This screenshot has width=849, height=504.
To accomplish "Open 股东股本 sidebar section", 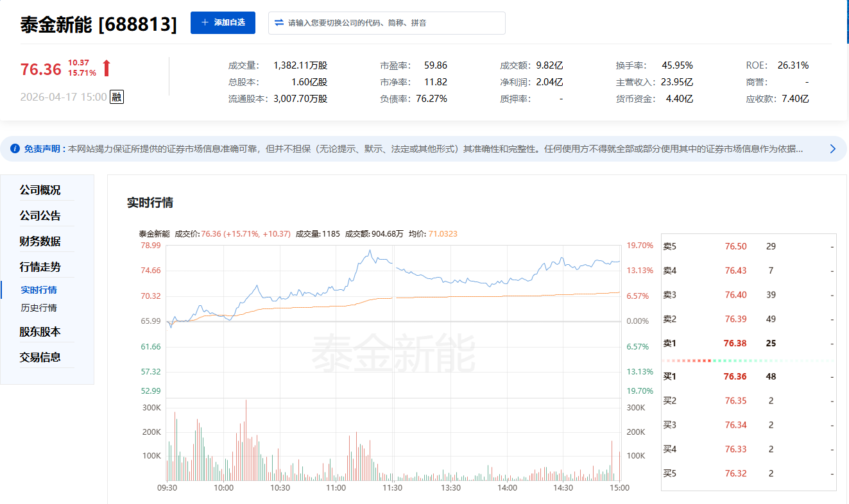I will (x=40, y=332).
